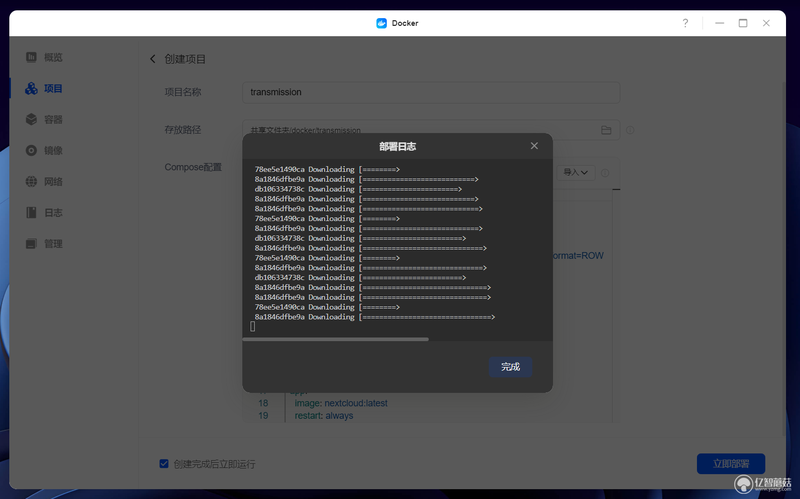Open the Docker help question mark
800x499 pixels.
pyautogui.click(x=685, y=23)
